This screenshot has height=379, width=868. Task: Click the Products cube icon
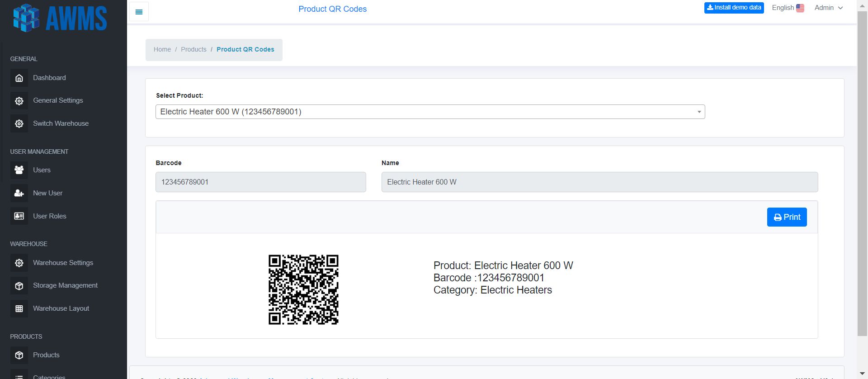[x=19, y=355]
